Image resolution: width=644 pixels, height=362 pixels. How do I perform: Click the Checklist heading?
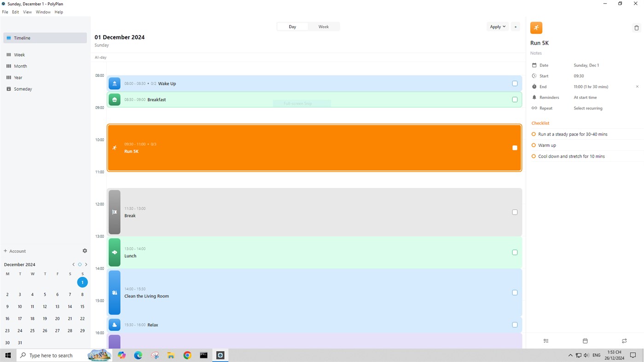[x=540, y=123]
